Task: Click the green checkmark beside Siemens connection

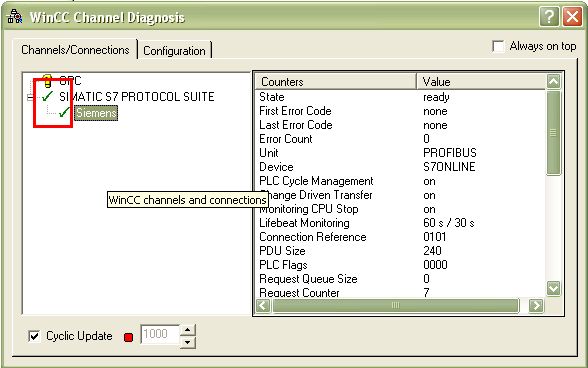Action: coord(64,112)
